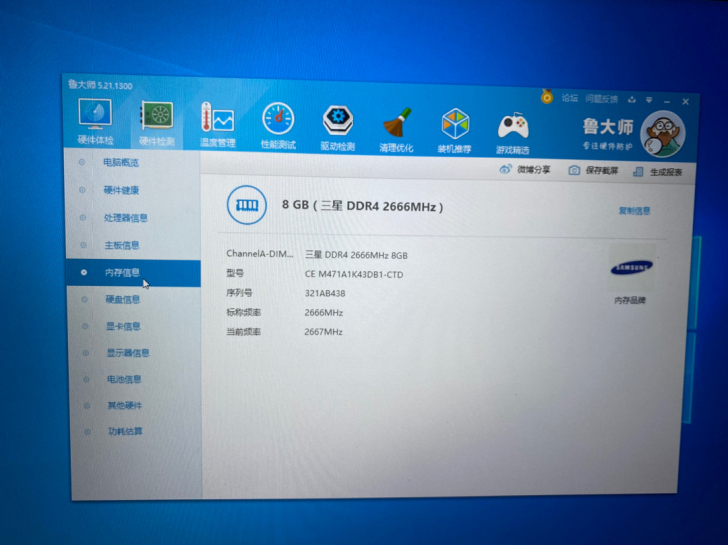Click the 鲁大师 5.21.1300 title text
The width and height of the screenshot is (728, 545).
coord(100,85)
